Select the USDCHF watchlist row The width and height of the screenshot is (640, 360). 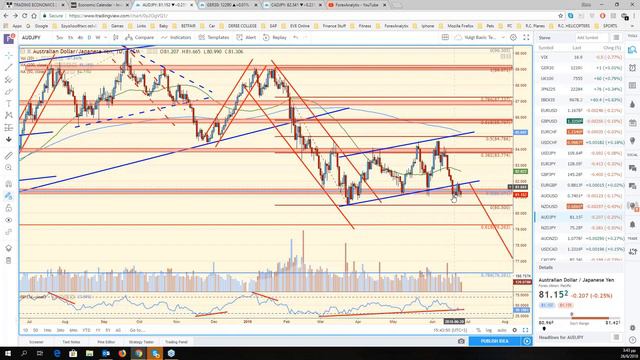(x=580, y=142)
